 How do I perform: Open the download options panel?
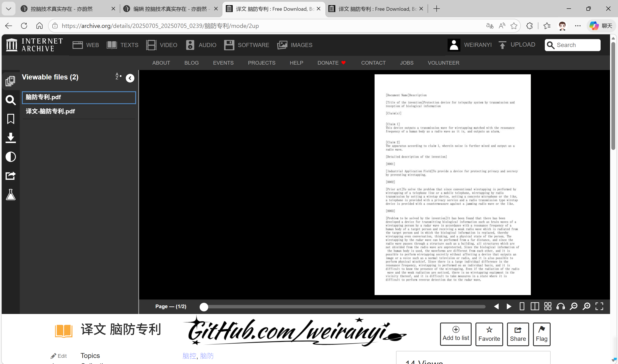[11, 138]
